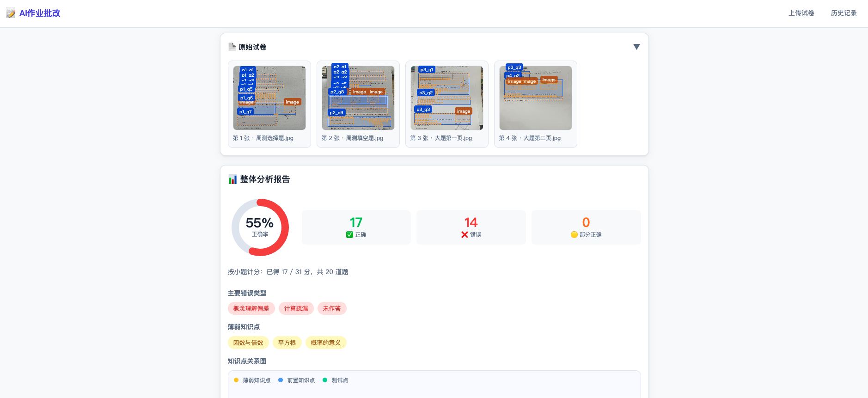The image size is (868, 398).
Task: Click the notepad logo icon beside AI作业批改
Action: (11, 13)
